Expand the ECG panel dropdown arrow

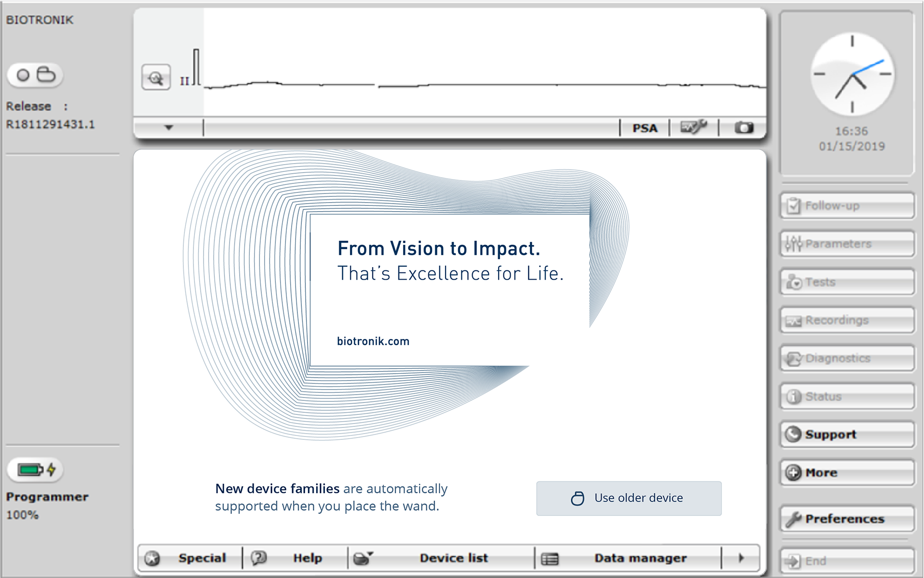(x=168, y=128)
